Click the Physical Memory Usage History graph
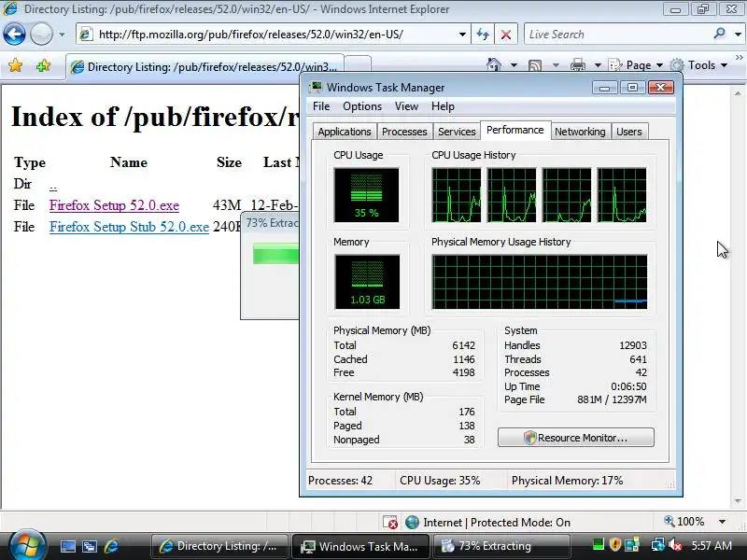Viewport: 747px width, 560px height. point(540,282)
